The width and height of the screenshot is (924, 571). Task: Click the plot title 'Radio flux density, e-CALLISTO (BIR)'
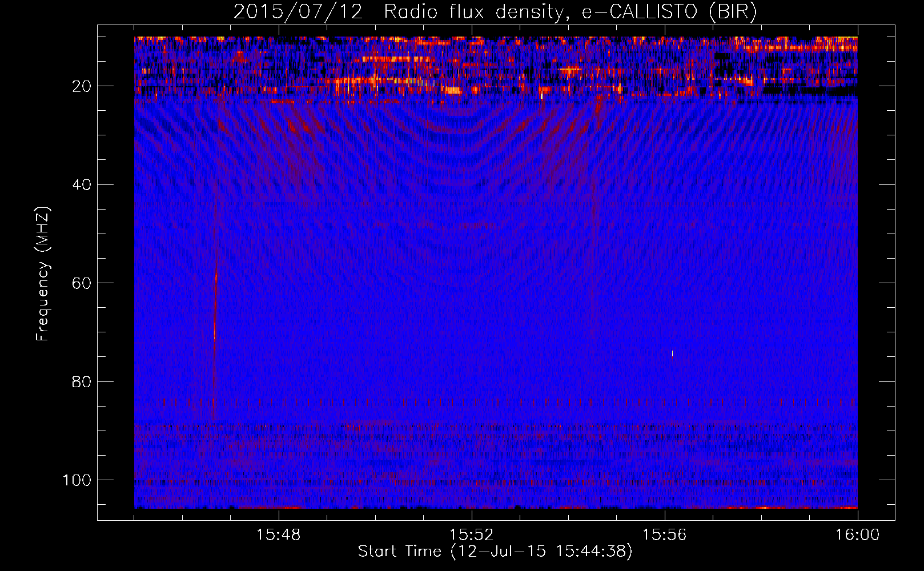571,12
